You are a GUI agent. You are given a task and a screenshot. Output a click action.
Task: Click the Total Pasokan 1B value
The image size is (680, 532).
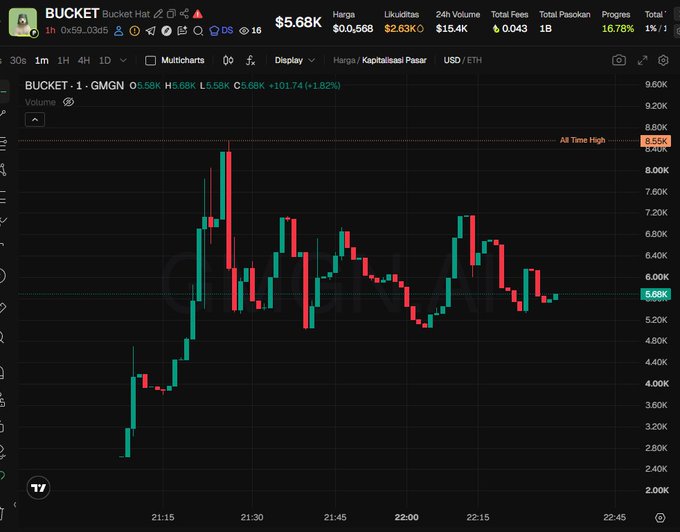click(546, 29)
